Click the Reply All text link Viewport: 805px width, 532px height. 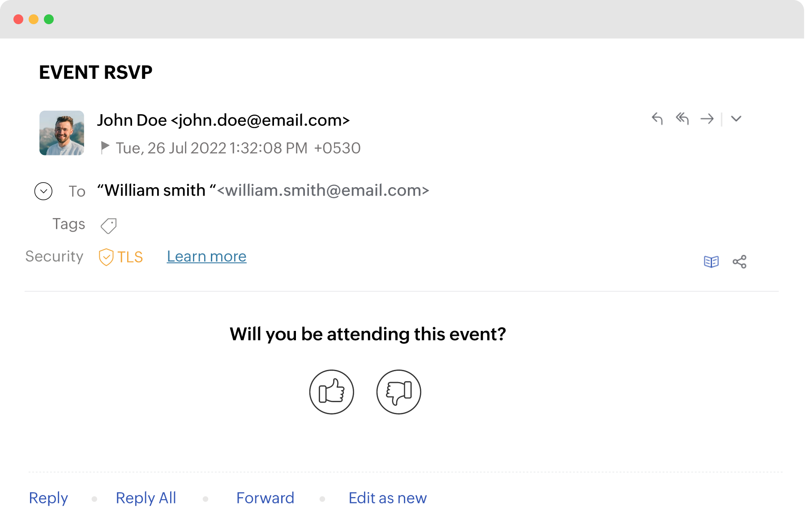[146, 498]
